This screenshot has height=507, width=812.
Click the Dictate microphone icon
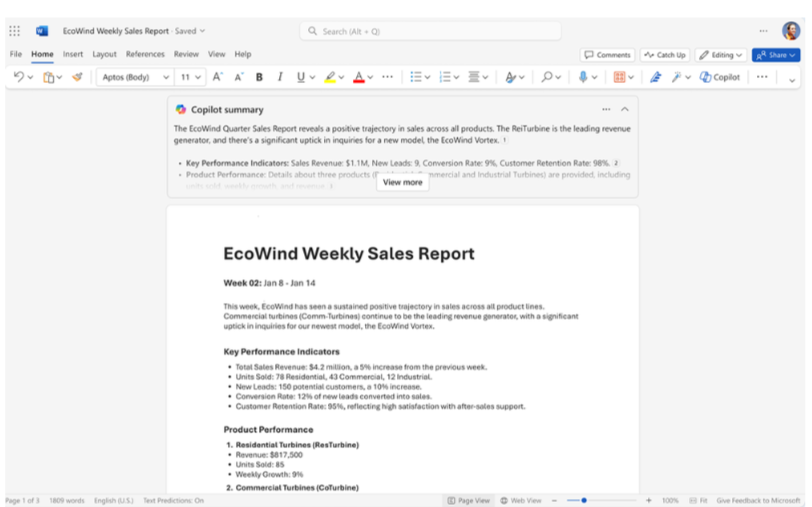582,77
